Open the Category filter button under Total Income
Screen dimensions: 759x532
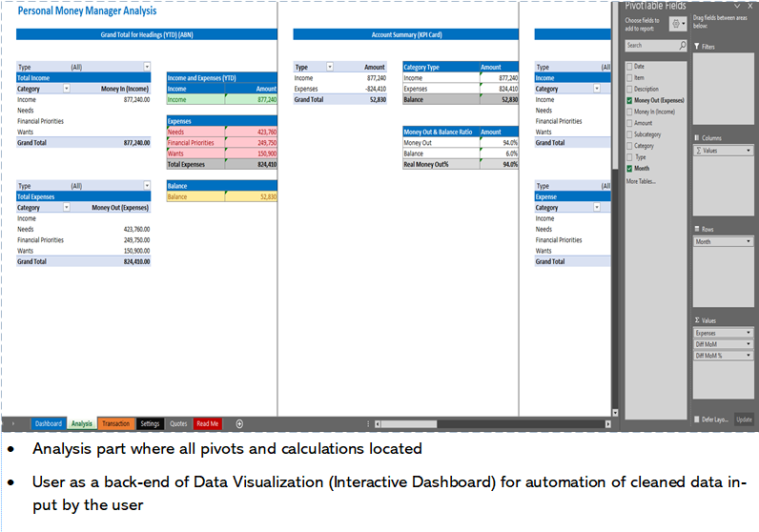[67, 88]
